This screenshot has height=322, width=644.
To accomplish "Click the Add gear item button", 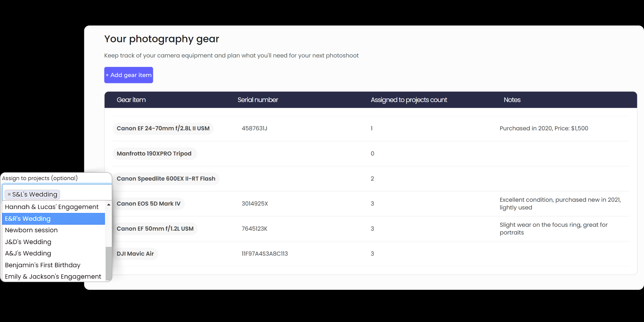I will click(x=129, y=75).
